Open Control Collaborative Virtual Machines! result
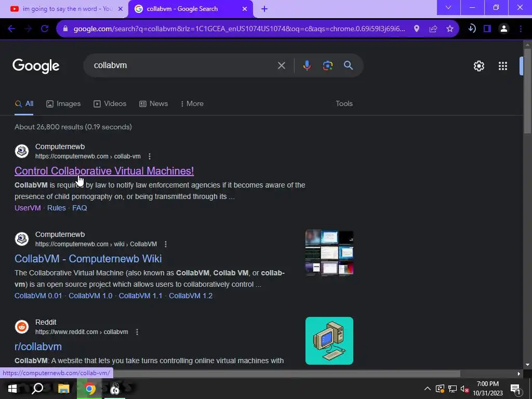532x399 pixels. click(x=104, y=171)
